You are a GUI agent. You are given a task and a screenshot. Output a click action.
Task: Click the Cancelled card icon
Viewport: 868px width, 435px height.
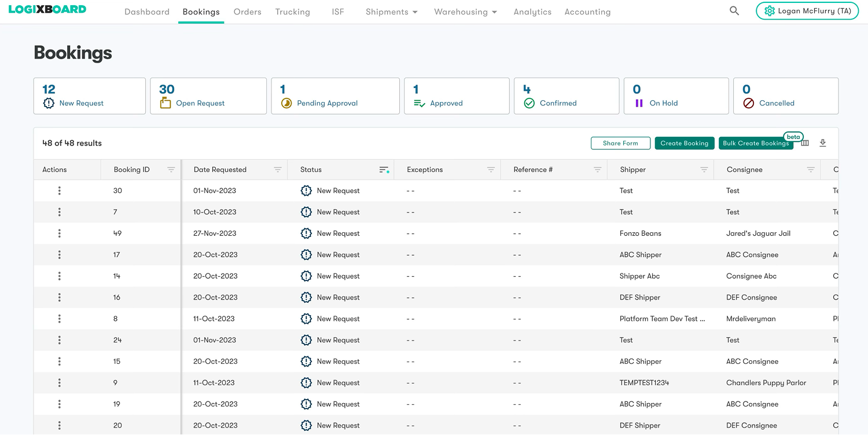(x=748, y=103)
